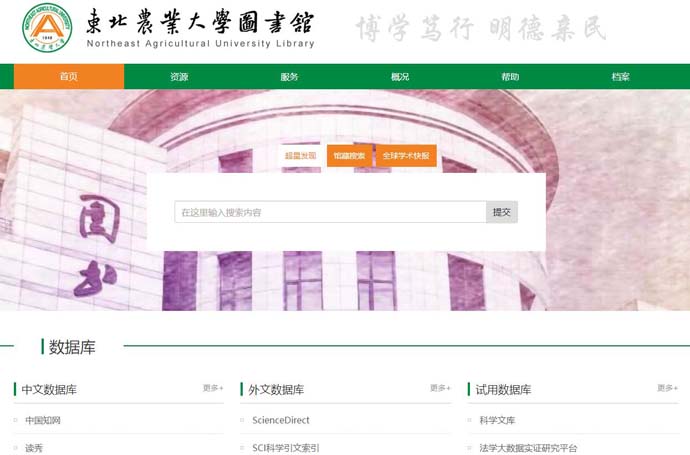Open the 读秀 database link
690x455 pixels.
(x=34, y=448)
